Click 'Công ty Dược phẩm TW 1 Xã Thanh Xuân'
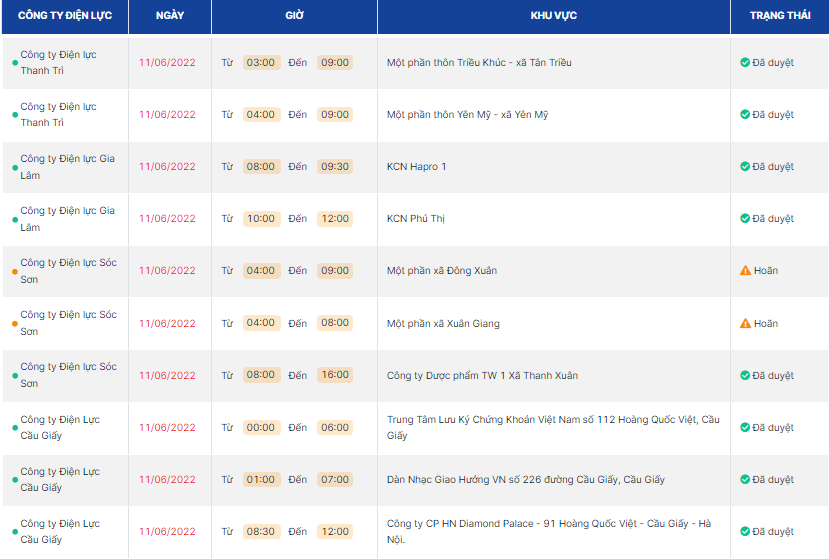This screenshot has height=559, width=829. pyautogui.click(x=482, y=375)
